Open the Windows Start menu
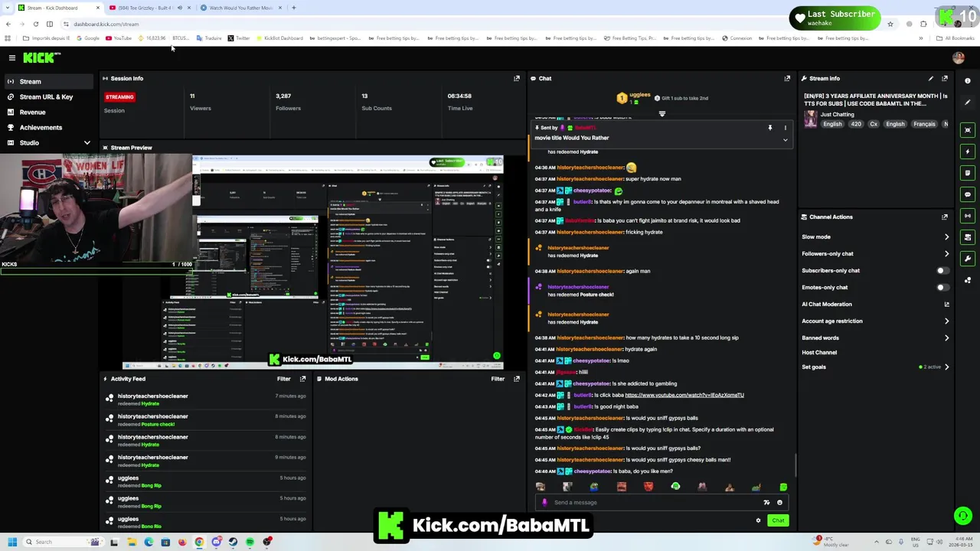This screenshot has width=980, height=551. point(12,542)
